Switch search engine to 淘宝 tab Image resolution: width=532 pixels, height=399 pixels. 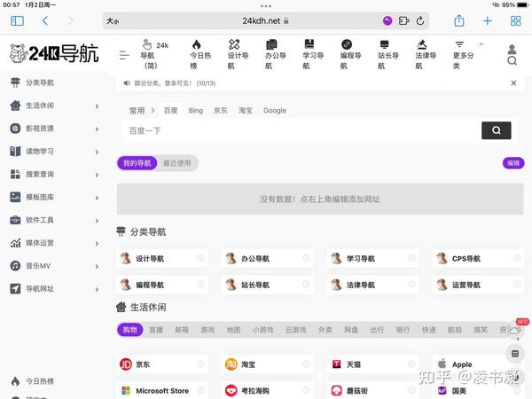click(246, 111)
